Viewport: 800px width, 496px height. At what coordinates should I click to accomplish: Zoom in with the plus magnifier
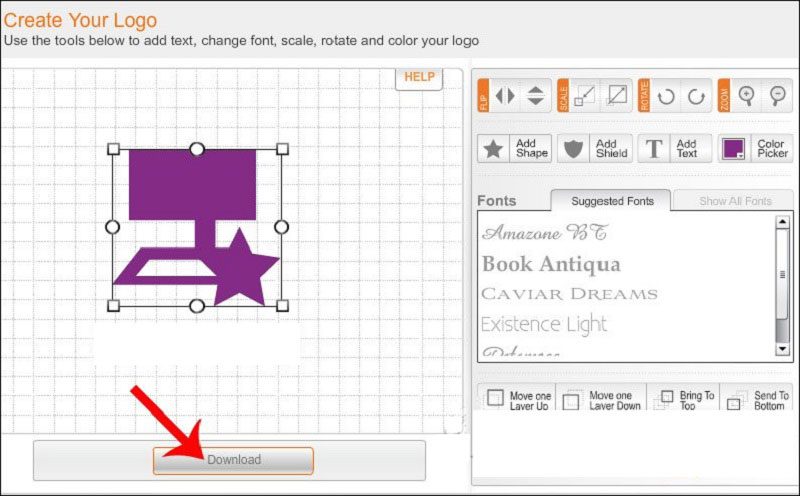coord(746,95)
